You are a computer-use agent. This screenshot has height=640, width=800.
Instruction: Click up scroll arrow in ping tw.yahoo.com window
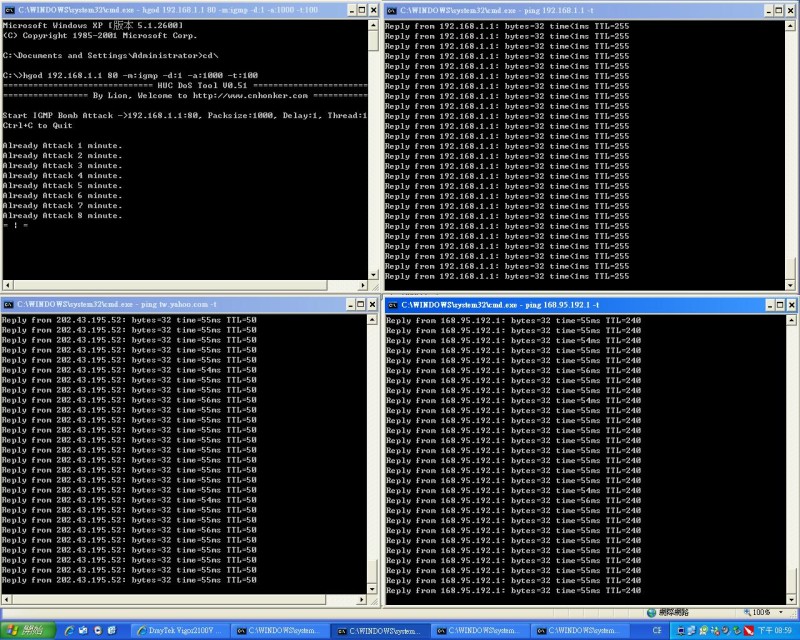372,319
